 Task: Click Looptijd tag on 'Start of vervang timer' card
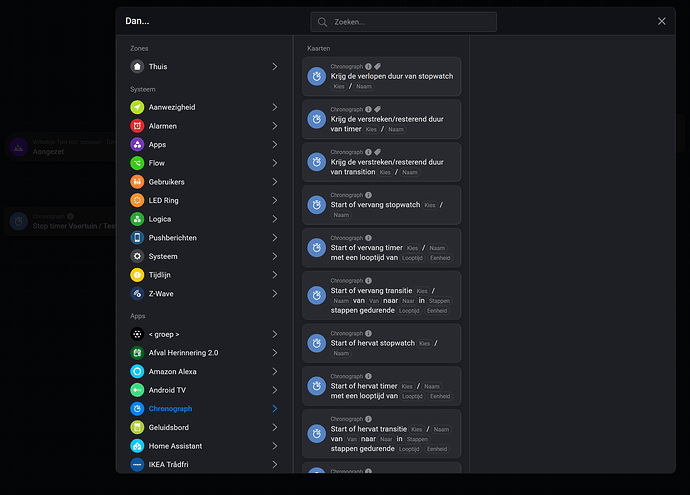412,258
